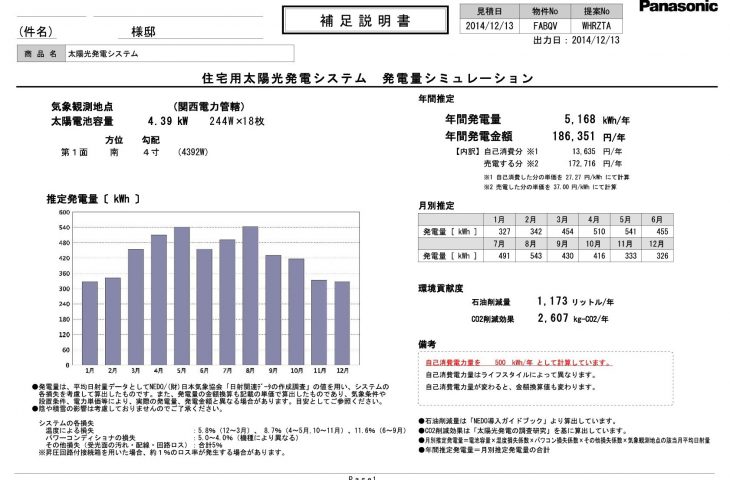Click the 年間推定 section heading
The height and width of the screenshot is (480, 730).
(436, 99)
